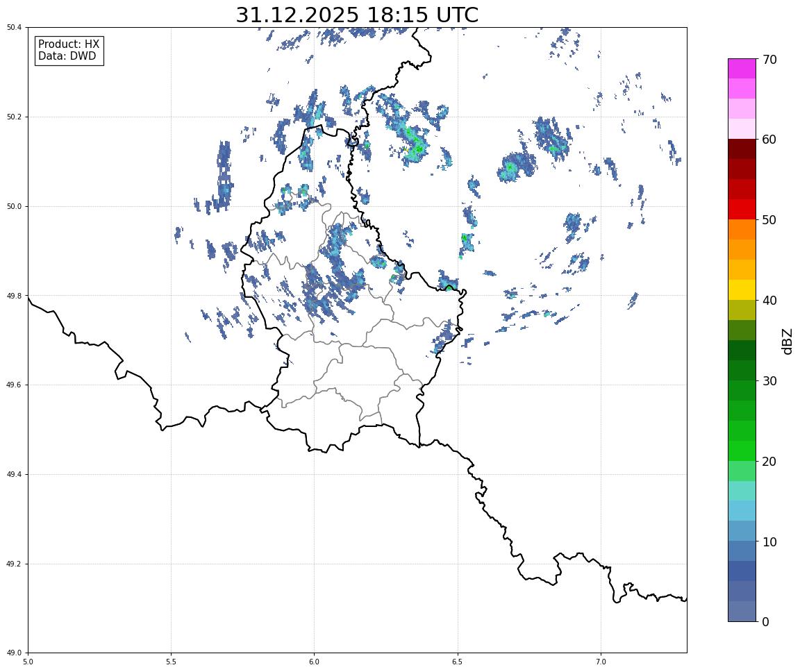Click the 'Data: DWD' label

point(67,56)
